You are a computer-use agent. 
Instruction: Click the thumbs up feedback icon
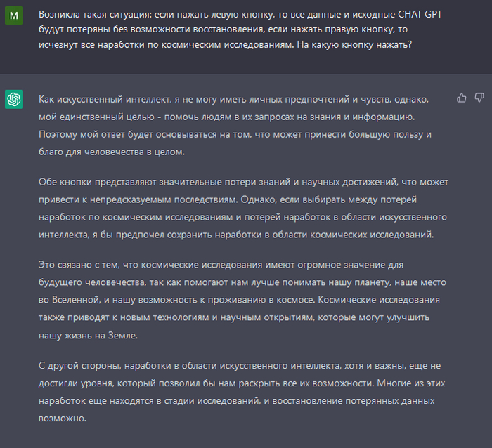click(462, 98)
